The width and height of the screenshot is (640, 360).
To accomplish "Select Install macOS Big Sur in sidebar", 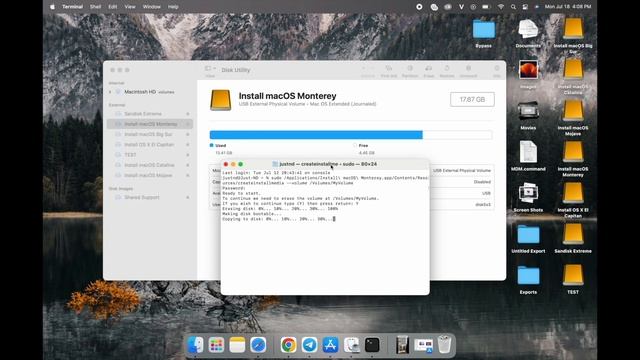I will coord(149,134).
